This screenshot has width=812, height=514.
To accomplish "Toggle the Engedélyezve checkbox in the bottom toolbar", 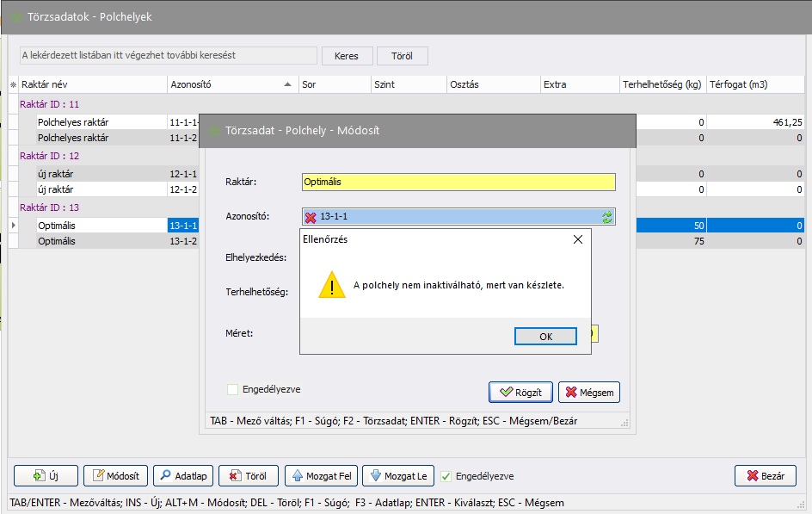I will [x=446, y=476].
